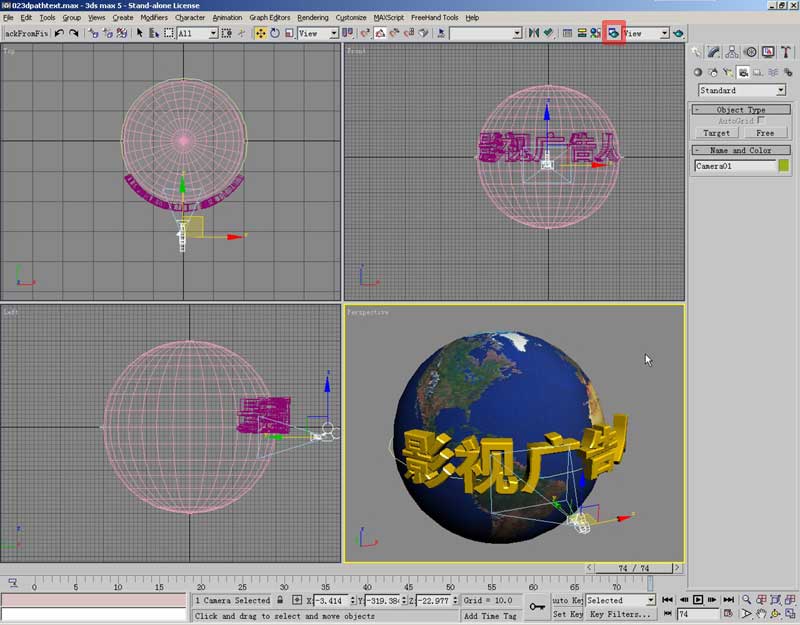Open the Hierarchy command panel tab

tap(732, 52)
